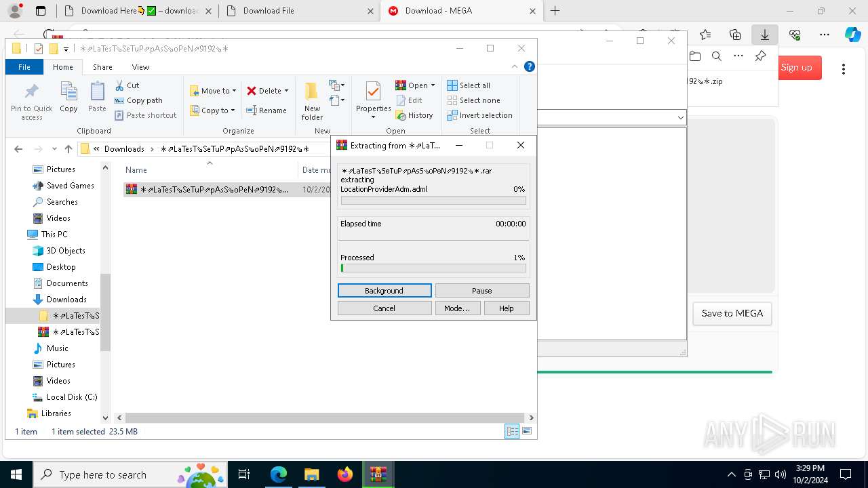Open File Explorer from taskbar

[x=311, y=474]
